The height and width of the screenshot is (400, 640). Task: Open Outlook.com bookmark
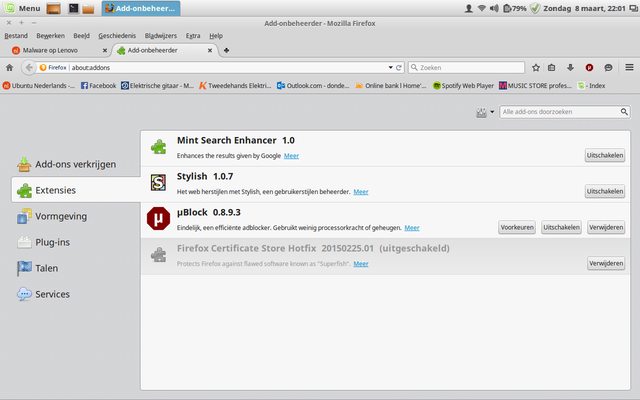[x=313, y=86]
